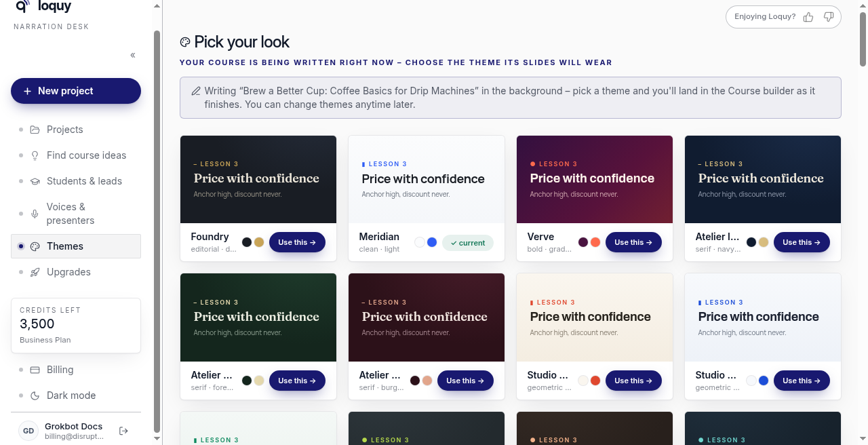The image size is (868, 445).
Task: Select the burgundy Atelier preview thumbnail
Action: click(x=427, y=317)
